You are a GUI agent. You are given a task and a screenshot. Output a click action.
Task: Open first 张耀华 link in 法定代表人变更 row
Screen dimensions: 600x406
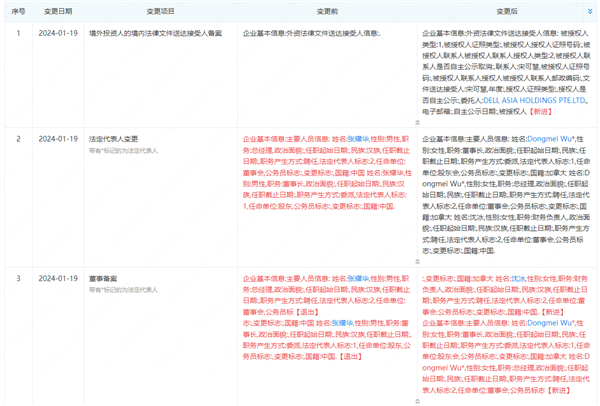click(x=356, y=141)
